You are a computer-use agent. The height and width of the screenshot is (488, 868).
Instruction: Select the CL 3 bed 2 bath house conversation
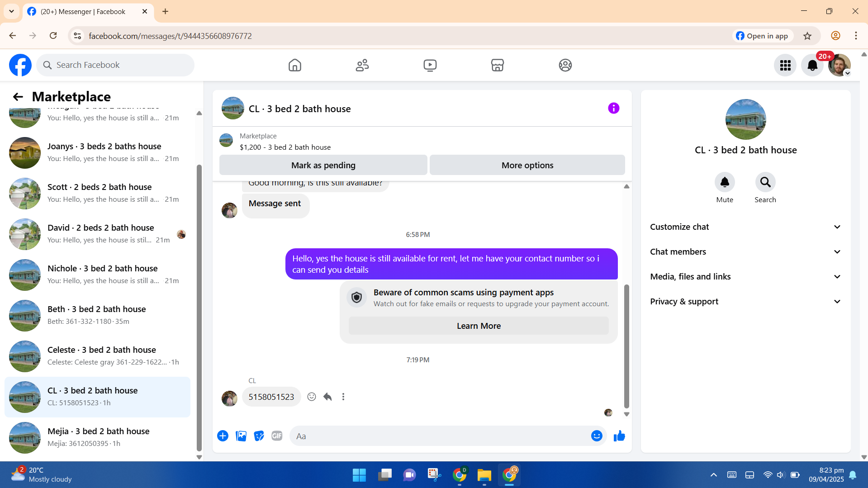97,397
